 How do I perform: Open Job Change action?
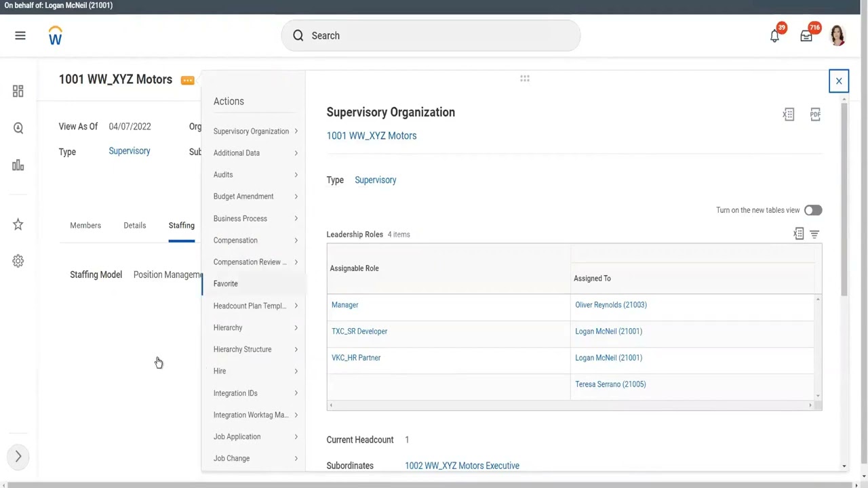pyautogui.click(x=255, y=459)
